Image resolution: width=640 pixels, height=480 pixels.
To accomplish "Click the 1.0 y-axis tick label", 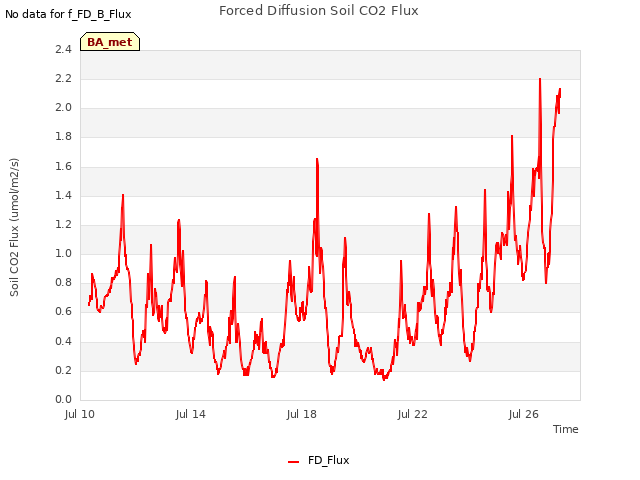I will click(63, 253).
